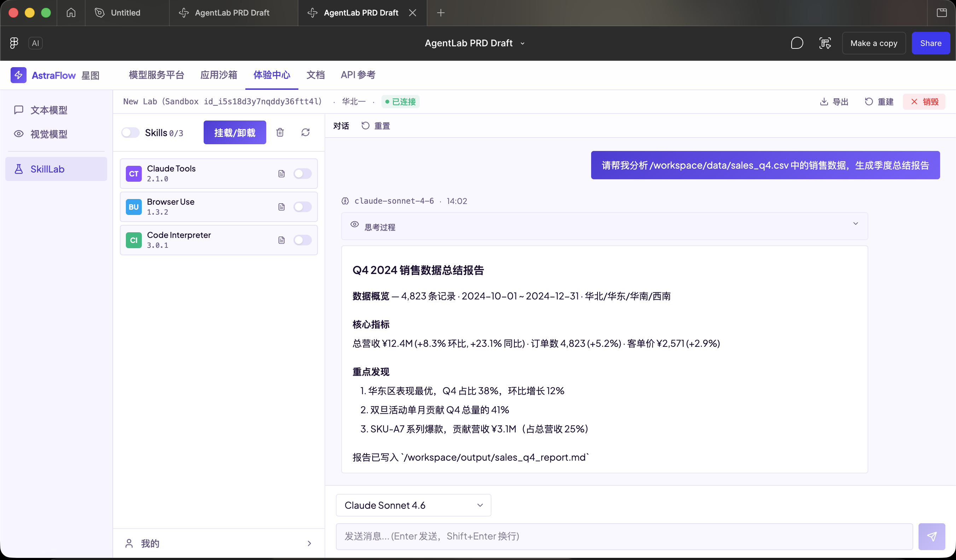Viewport: 956px width, 560px height.
Task: Expand the 我的 section arrow
Action: coord(310,544)
